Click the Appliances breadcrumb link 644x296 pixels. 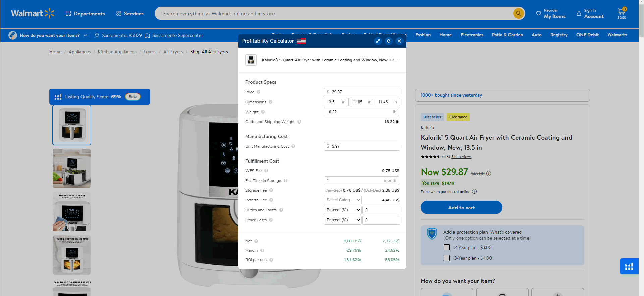coord(79,52)
